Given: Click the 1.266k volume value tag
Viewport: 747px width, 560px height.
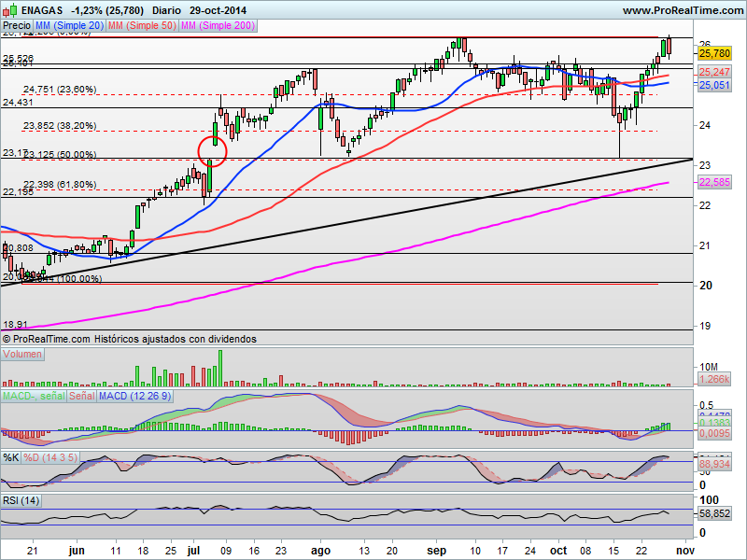Looking at the screenshot, I should [x=714, y=380].
